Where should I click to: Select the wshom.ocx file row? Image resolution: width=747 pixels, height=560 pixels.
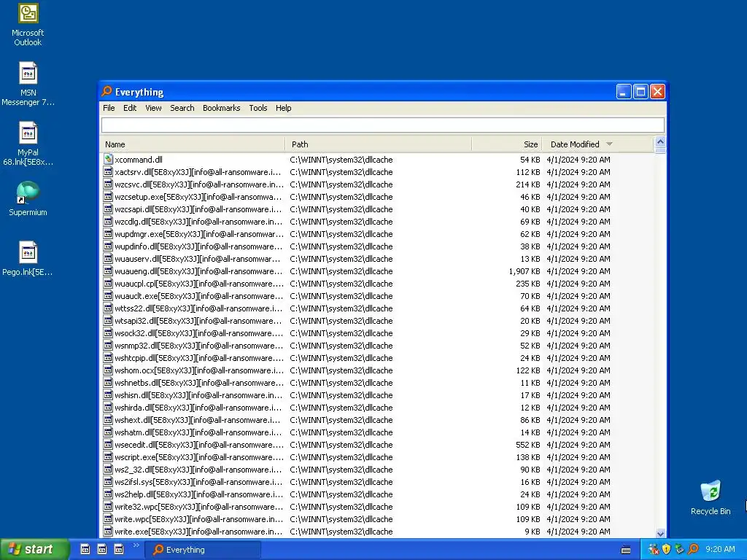click(x=378, y=370)
